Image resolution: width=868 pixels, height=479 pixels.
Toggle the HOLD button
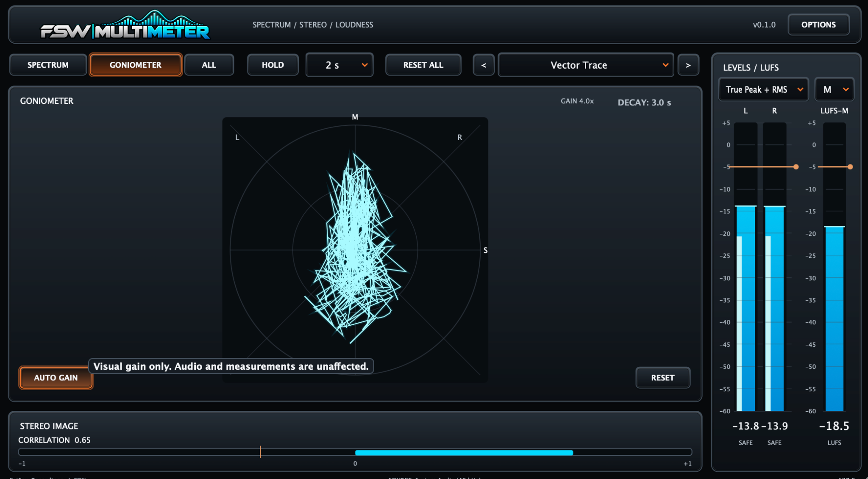(x=273, y=65)
